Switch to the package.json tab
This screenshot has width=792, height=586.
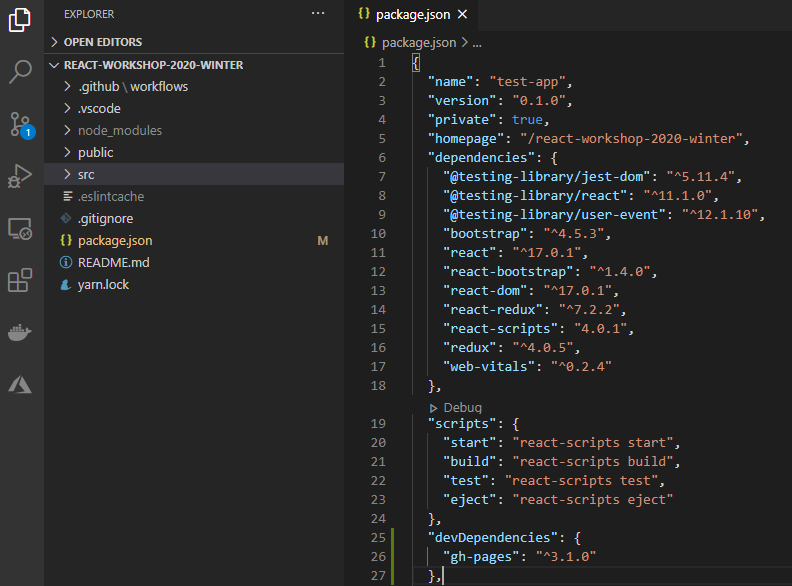pyautogui.click(x=413, y=15)
